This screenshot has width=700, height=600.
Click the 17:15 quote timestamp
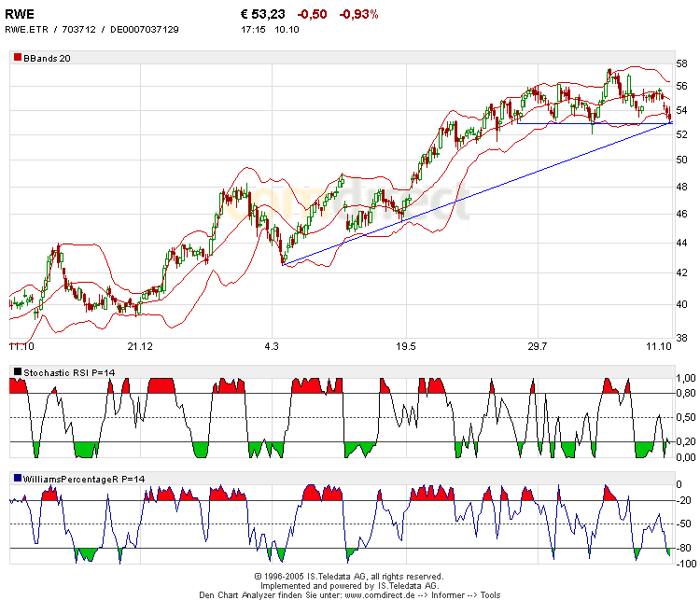point(252,30)
